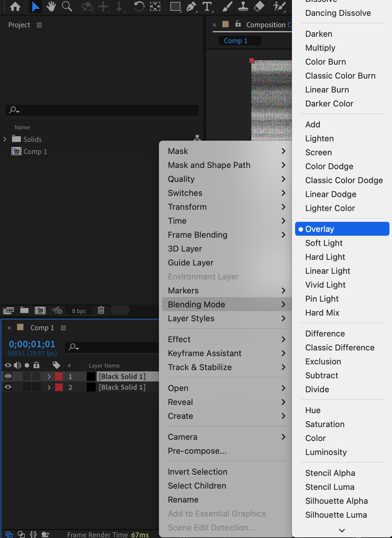Choose Pre-compose from context menu
The image size is (392, 538).
coord(197,451)
